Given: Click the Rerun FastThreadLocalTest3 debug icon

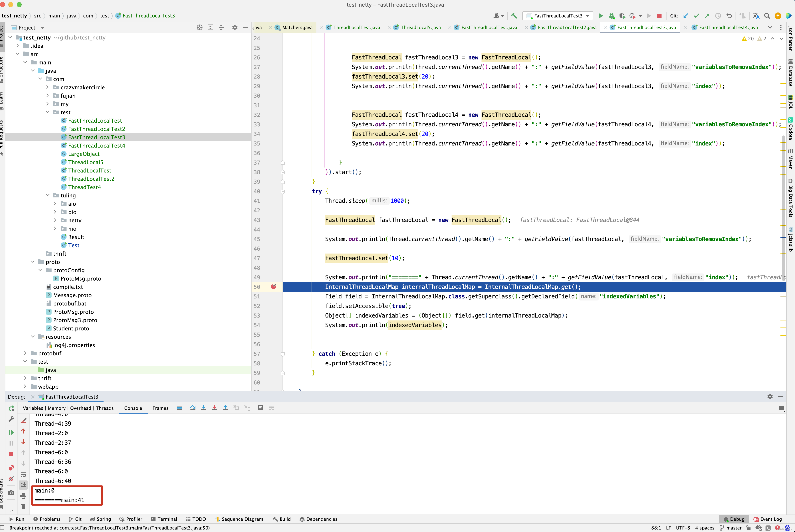Looking at the screenshot, I should coord(11,408).
